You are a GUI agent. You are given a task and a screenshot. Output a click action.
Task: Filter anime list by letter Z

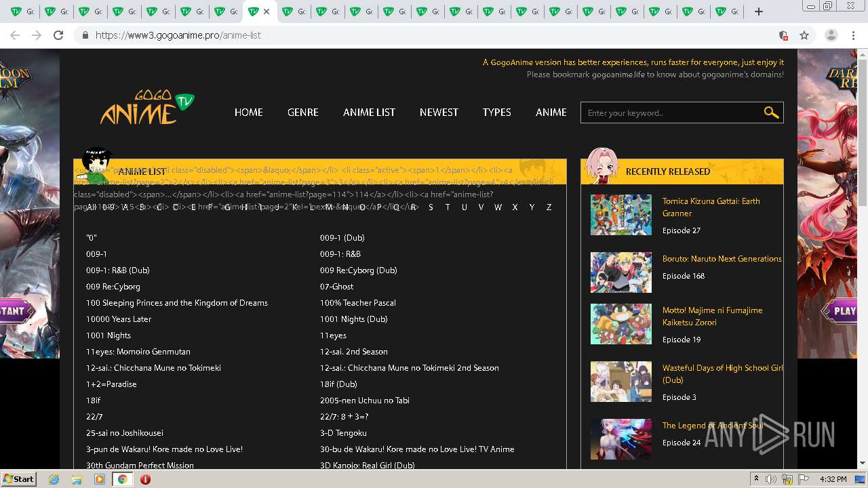[549, 207]
